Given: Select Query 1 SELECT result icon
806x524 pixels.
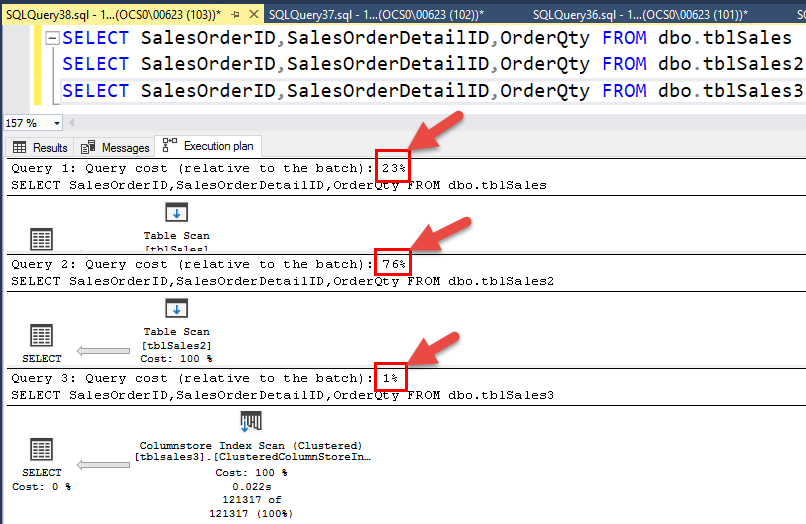Looking at the screenshot, I should point(41,239).
